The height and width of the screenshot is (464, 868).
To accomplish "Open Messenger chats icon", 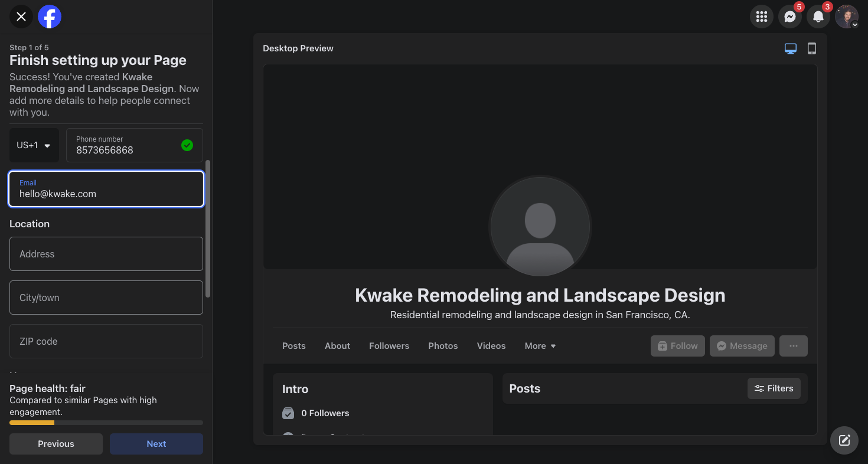I will click(x=790, y=17).
